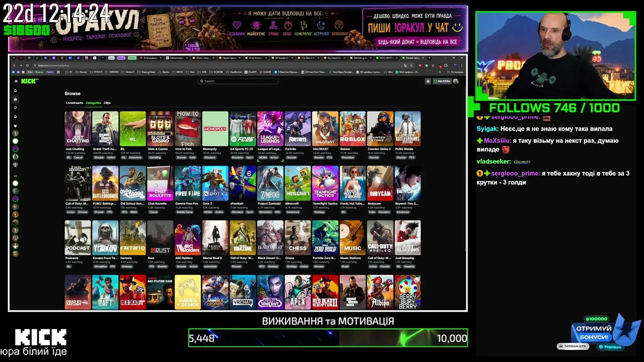Image resolution: width=644 pixels, height=362 pixels.
Task: Open the Teamfight Tactics category
Action: click(x=325, y=184)
